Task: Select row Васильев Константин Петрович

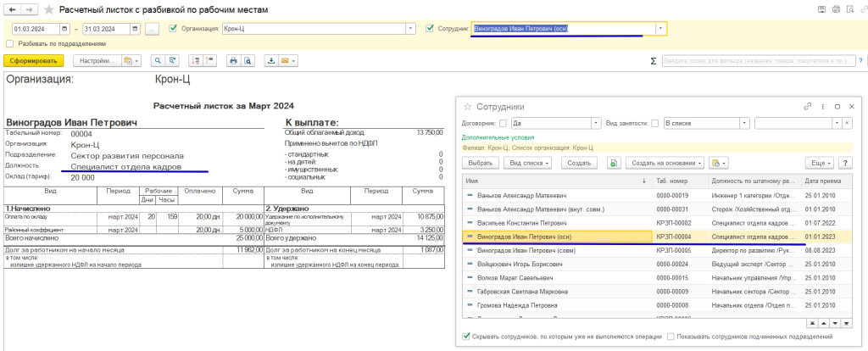Action: 658,223
